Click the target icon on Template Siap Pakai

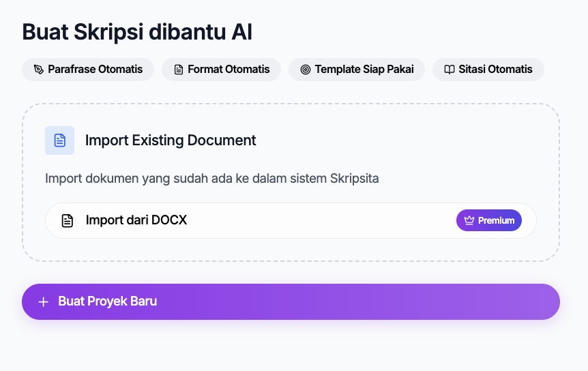point(306,70)
